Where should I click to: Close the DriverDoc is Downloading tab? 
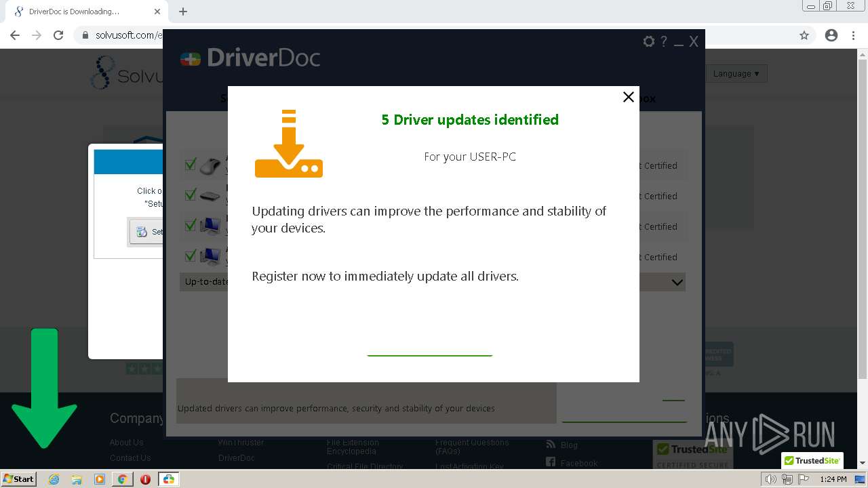157,12
